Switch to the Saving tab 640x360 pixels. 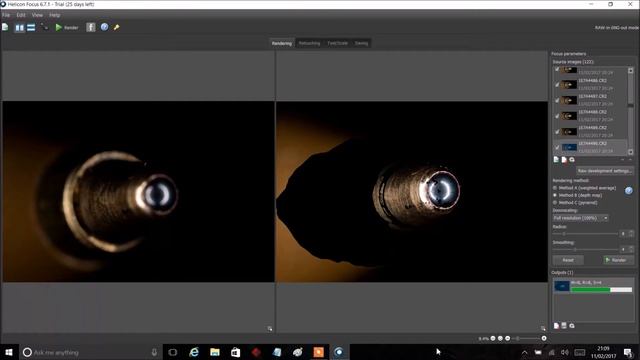coord(361,43)
